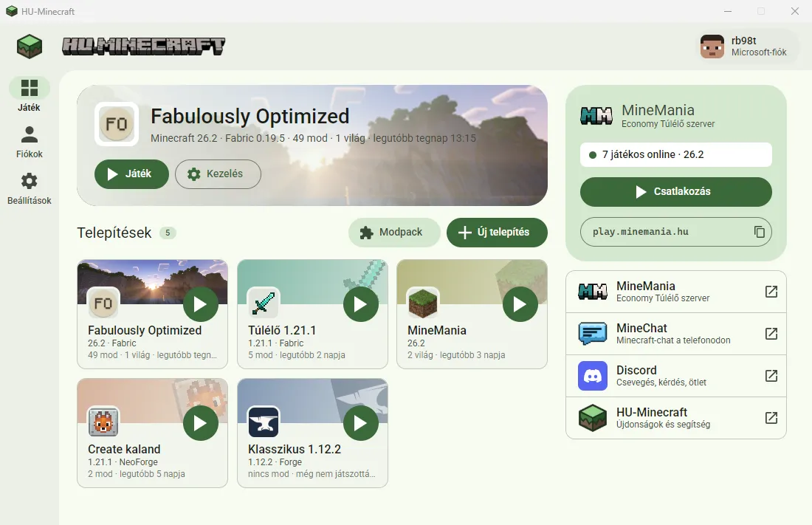Play the Fabulously Optimized install card
Viewport: 812px width, 525px height.
pos(200,304)
